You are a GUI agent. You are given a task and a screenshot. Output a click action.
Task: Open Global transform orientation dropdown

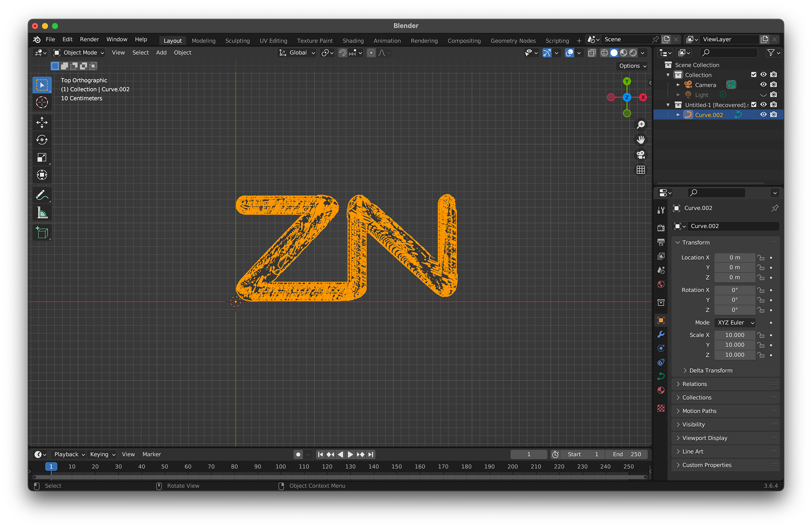[297, 52]
